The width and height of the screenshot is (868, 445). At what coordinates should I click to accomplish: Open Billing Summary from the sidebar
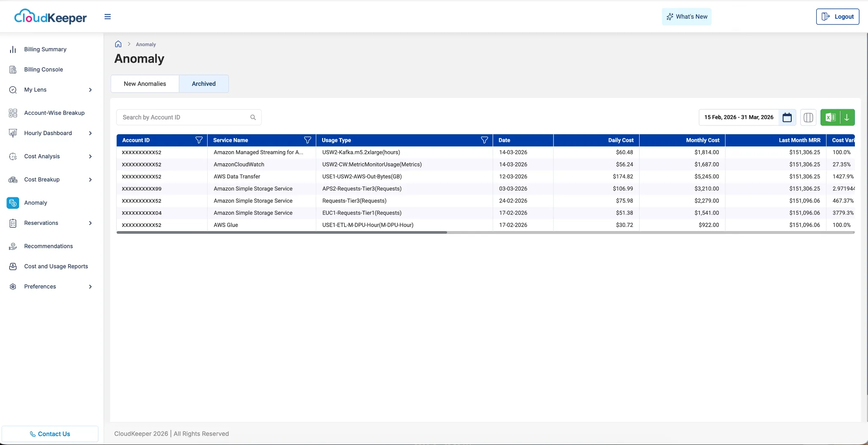(x=45, y=50)
